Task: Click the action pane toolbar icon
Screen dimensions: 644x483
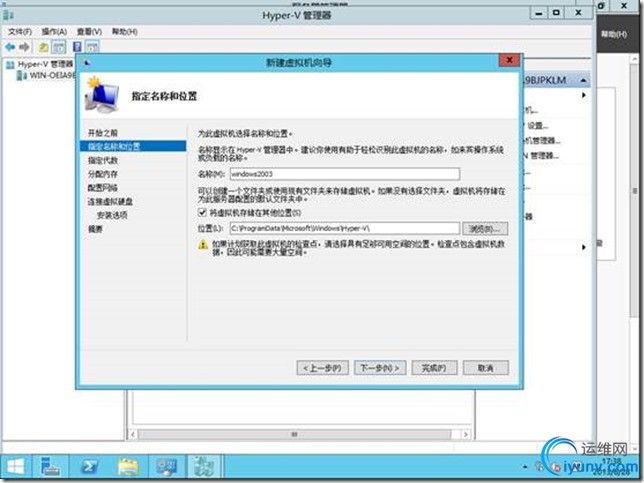Action: pyautogui.click(x=92, y=47)
